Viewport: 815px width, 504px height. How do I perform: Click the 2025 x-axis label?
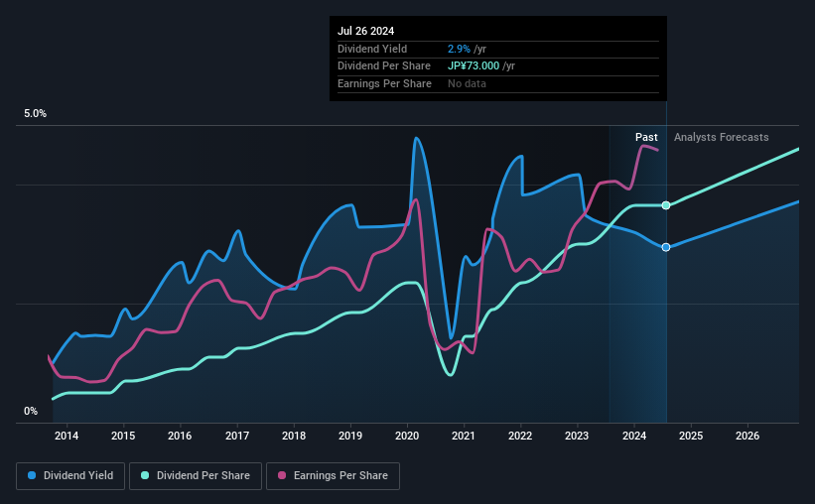[691, 436]
